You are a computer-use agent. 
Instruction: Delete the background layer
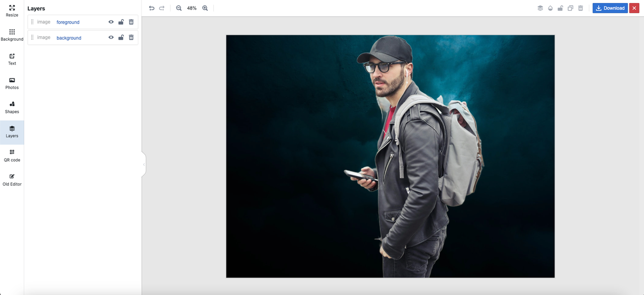coord(131,38)
